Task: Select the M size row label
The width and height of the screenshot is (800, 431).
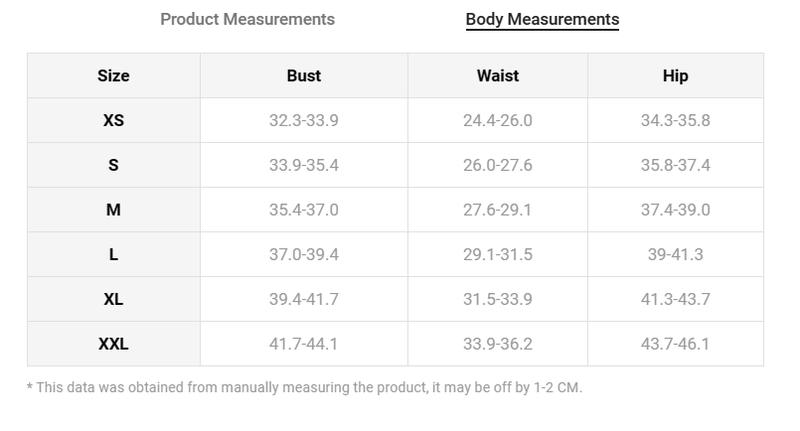Action: (113, 210)
